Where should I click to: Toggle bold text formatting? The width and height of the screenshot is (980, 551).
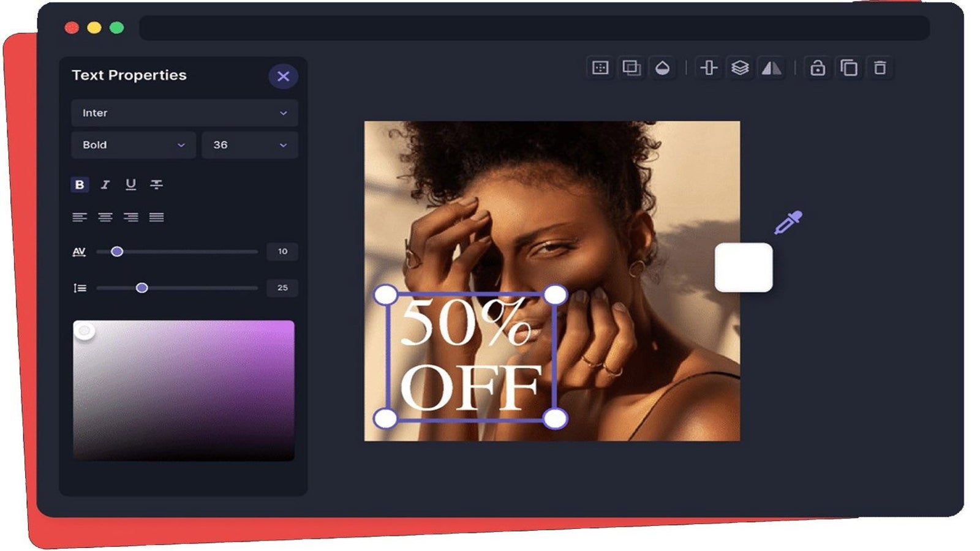80,185
